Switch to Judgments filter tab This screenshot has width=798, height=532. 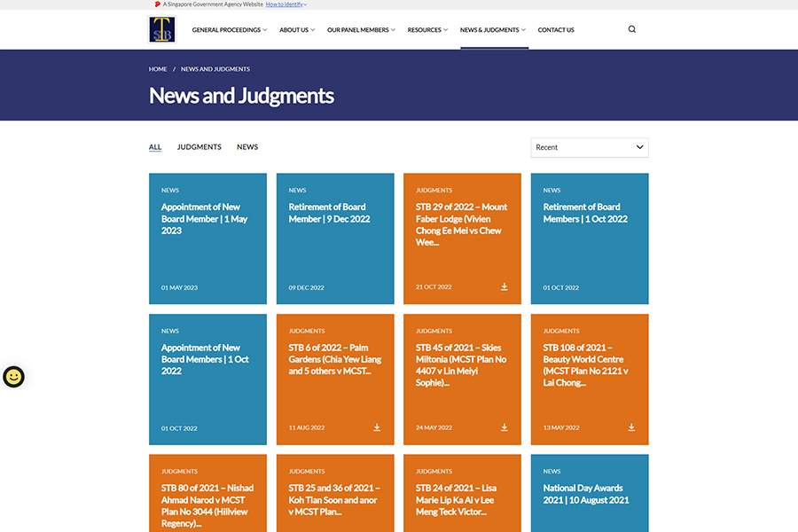click(199, 147)
